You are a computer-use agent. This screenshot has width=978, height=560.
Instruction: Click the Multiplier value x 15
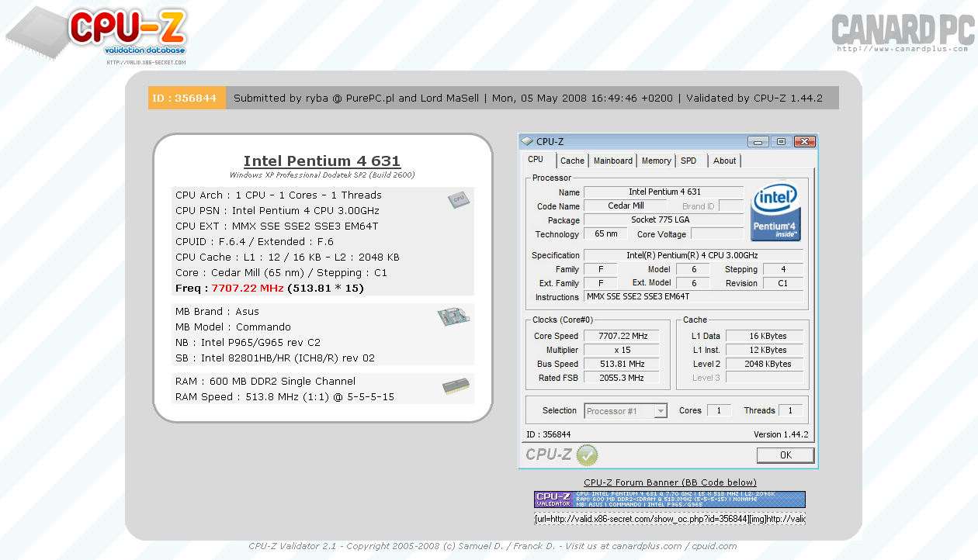pyautogui.click(x=623, y=350)
